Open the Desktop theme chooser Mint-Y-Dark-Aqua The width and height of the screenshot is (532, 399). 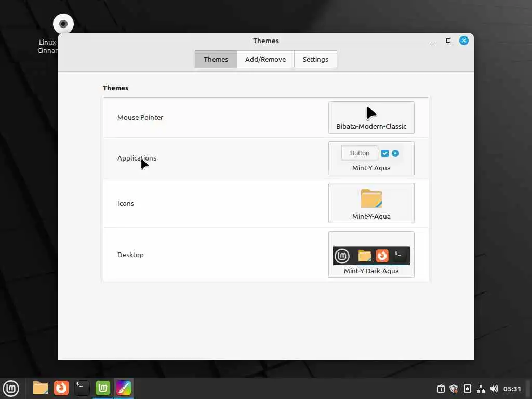pyautogui.click(x=371, y=255)
